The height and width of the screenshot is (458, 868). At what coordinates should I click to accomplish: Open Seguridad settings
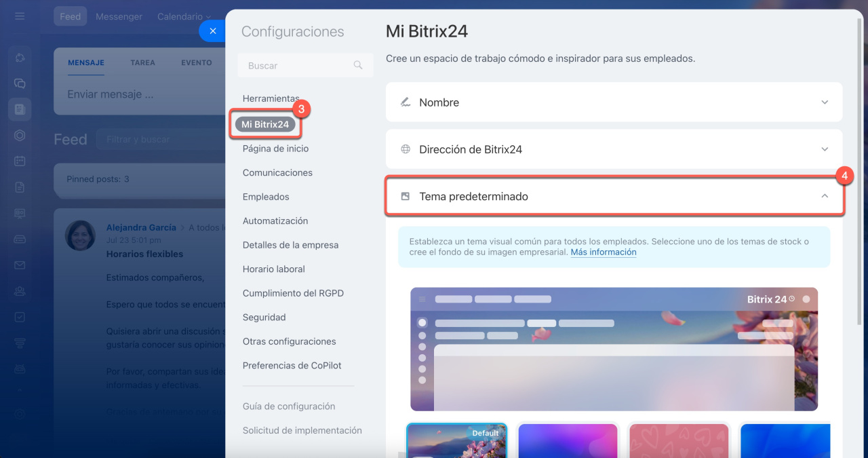(264, 318)
